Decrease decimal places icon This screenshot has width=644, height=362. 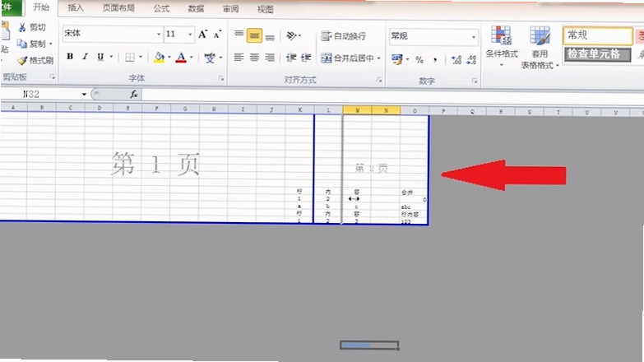coord(471,60)
